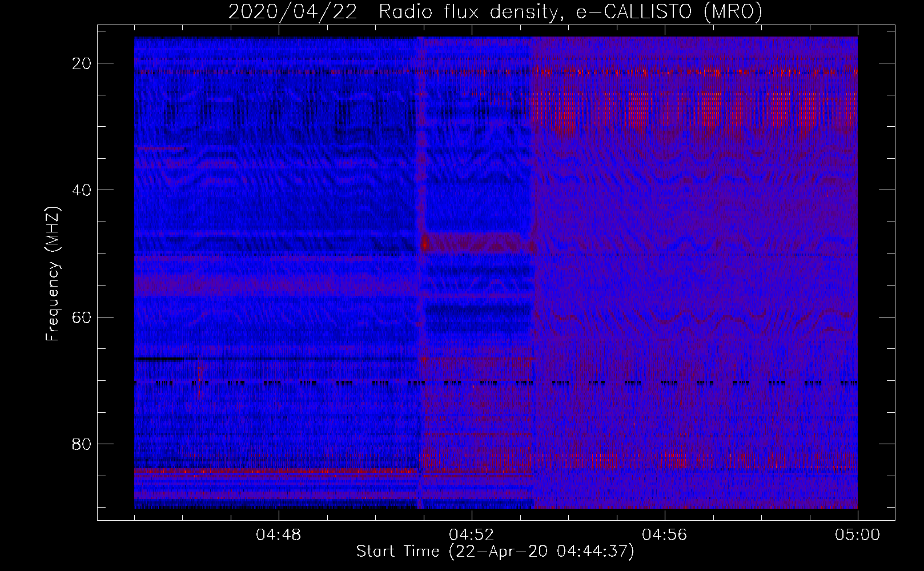Click the 04:48 time tick label
Viewport: 924px width, 571px height.
(x=279, y=535)
